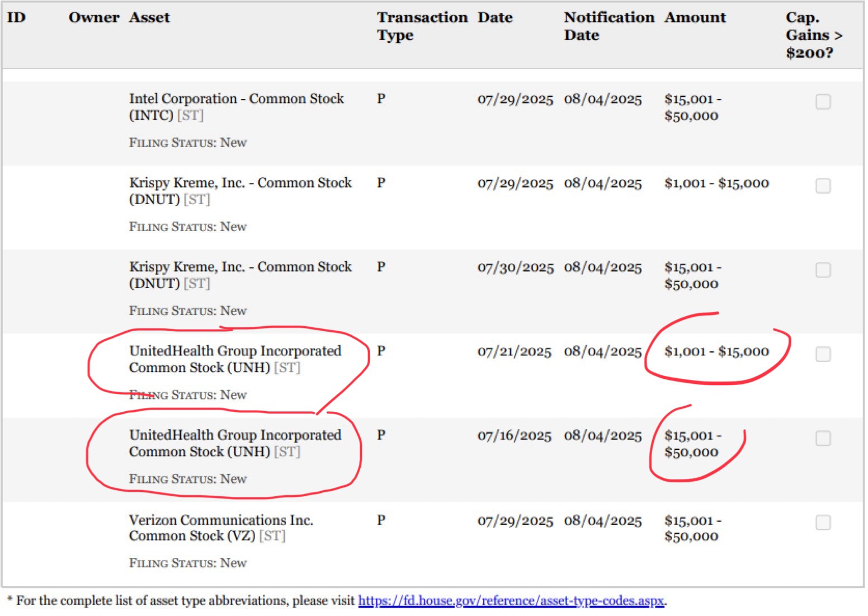Screen dimensions: 868x616
Task: Tick capital gains checkbox for Krispy Kreme 07/30/2025 row
Action: click(x=823, y=270)
